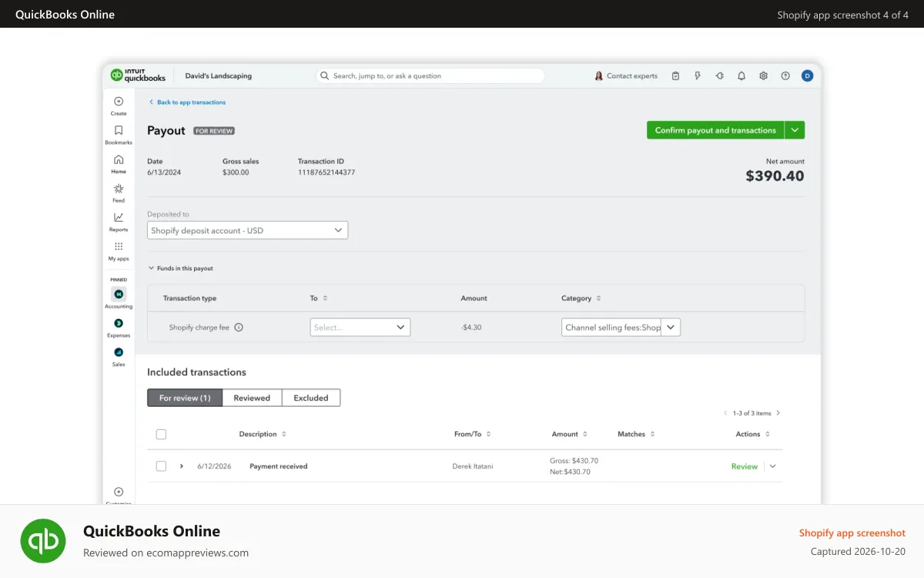Screen dimensions: 924x578
Task: Click the search, jump to, or ask field
Action: coord(430,76)
